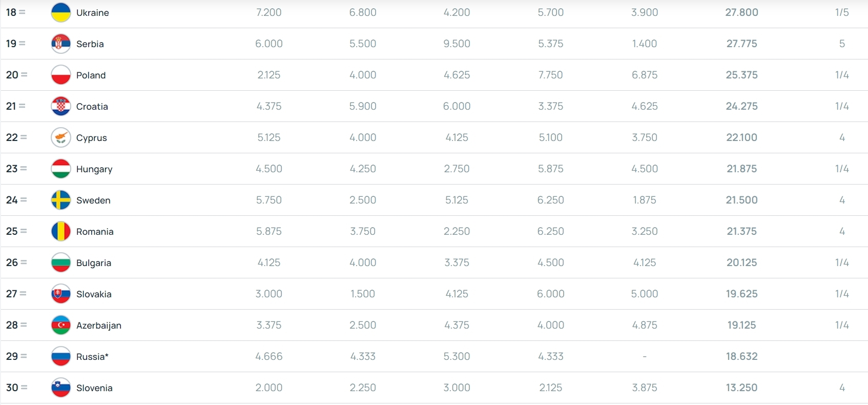Image resolution: width=868 pixels, height=405 pixels.
Task: Click the Sweden flag icon
Action: (61, 200)
